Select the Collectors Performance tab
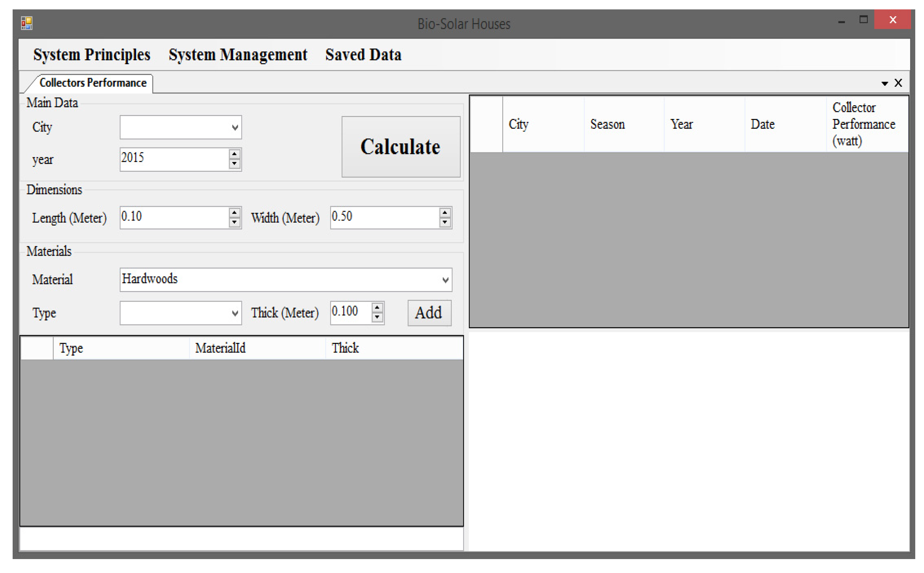This screenshot has width=924, height=573. 93,83
